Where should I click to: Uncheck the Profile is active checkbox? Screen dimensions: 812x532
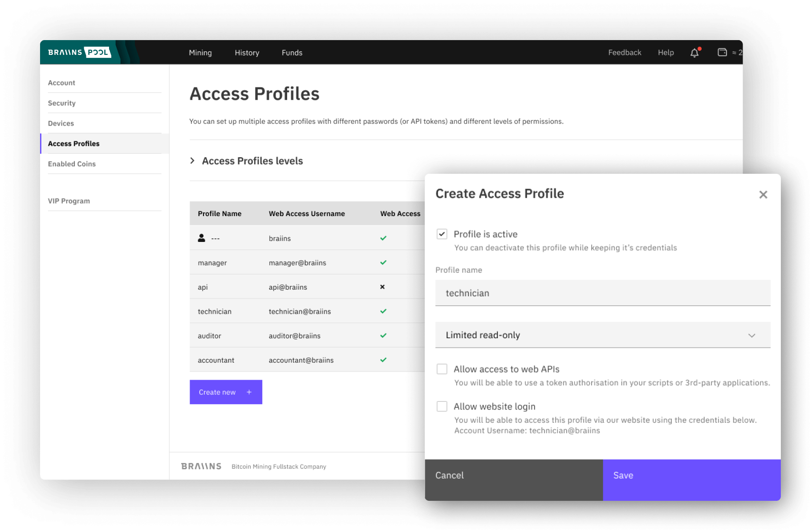tap(442, 234)
